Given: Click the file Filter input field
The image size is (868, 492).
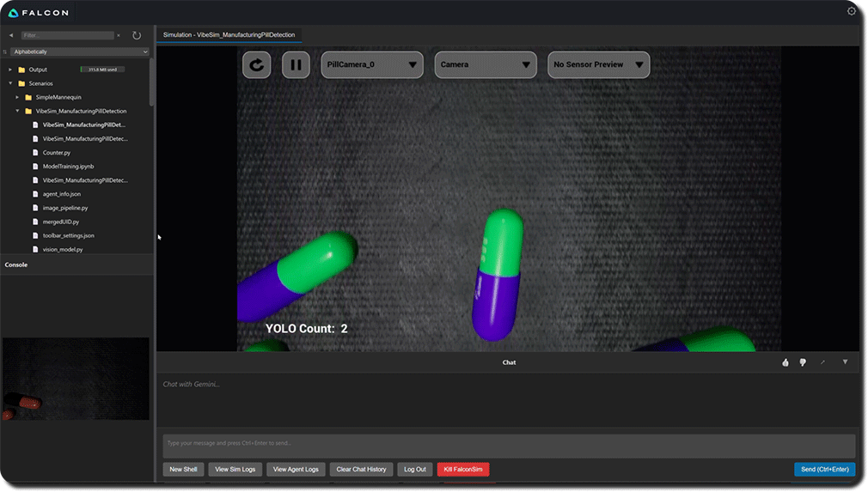Looking at the screenshot, I should point(68,35).
